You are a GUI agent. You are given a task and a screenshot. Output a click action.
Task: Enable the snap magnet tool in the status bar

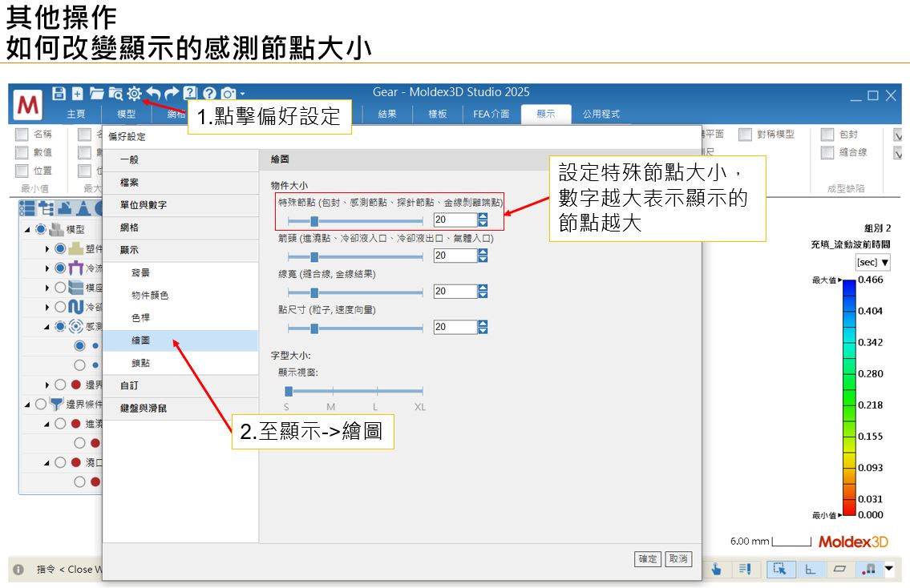point(869,570)
